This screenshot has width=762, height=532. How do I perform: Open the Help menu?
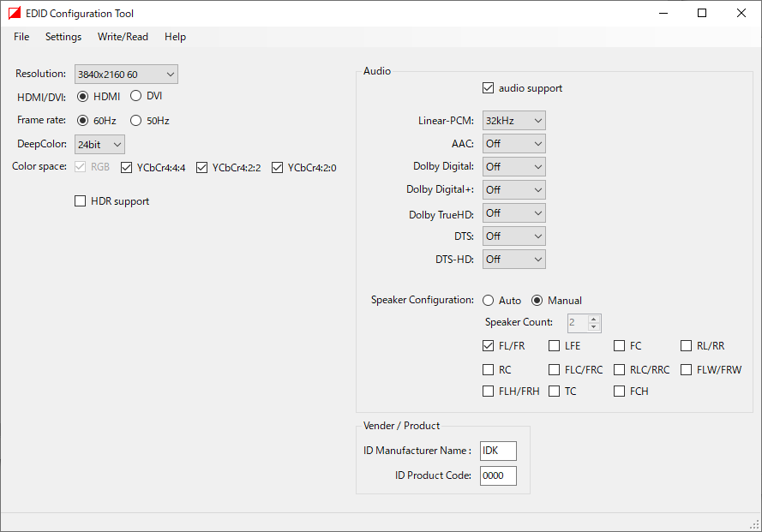(x=175, y=37)
